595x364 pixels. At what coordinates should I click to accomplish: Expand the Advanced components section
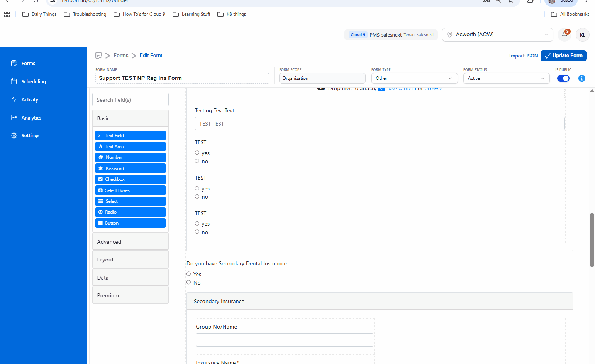(131, 242)
